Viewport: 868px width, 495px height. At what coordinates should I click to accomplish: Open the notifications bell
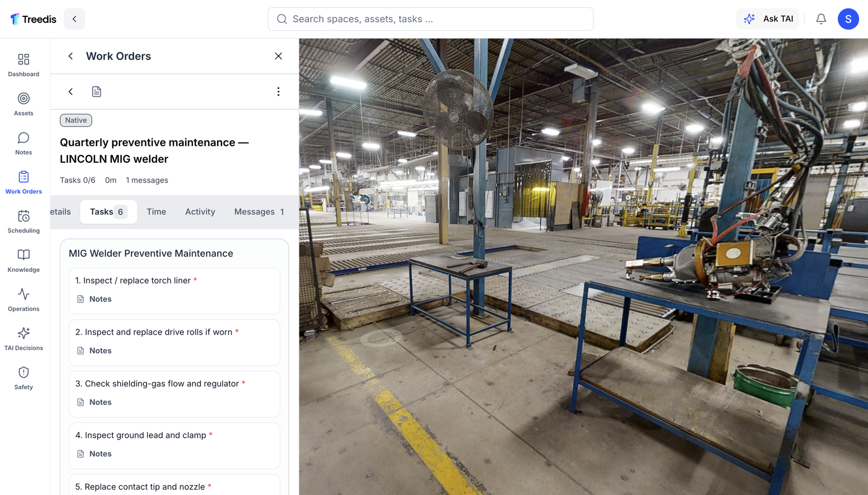pyautogui.click(x=821, y=19)
